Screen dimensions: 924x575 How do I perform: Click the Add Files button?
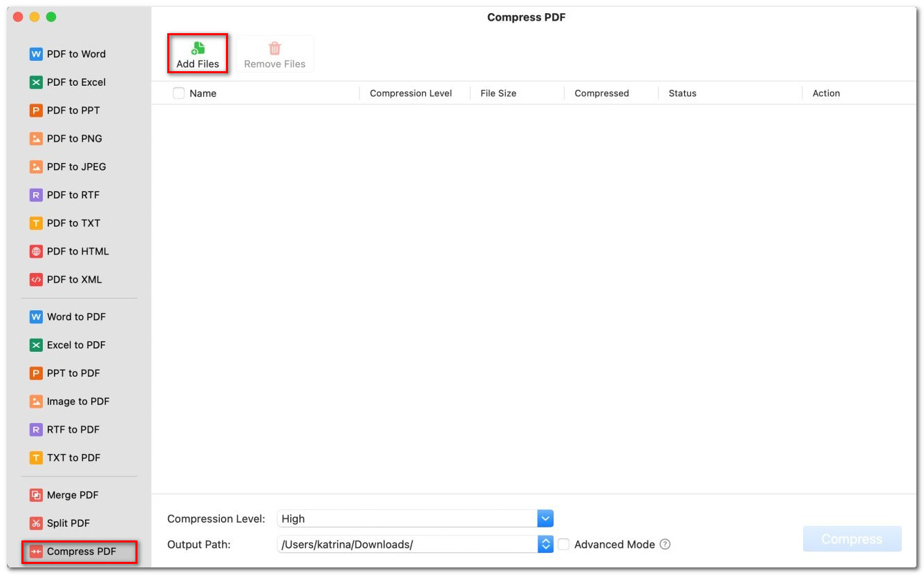[x=198, y=55]
